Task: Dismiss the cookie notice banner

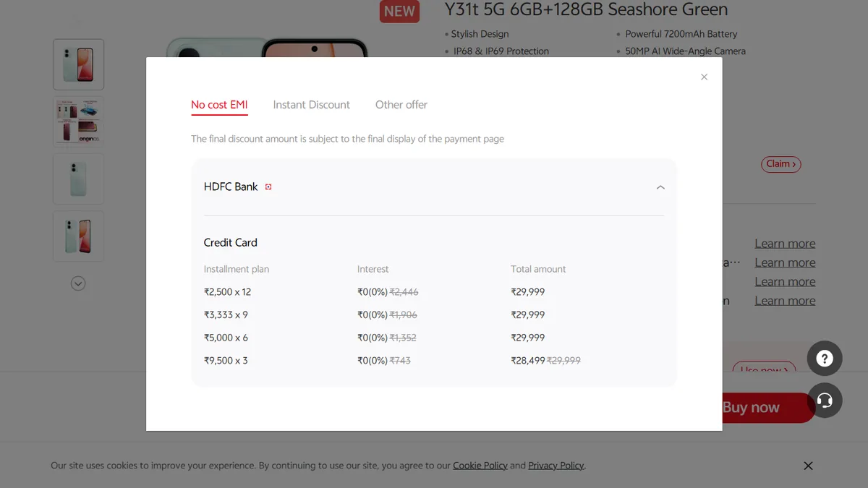Action: [808, 466]
